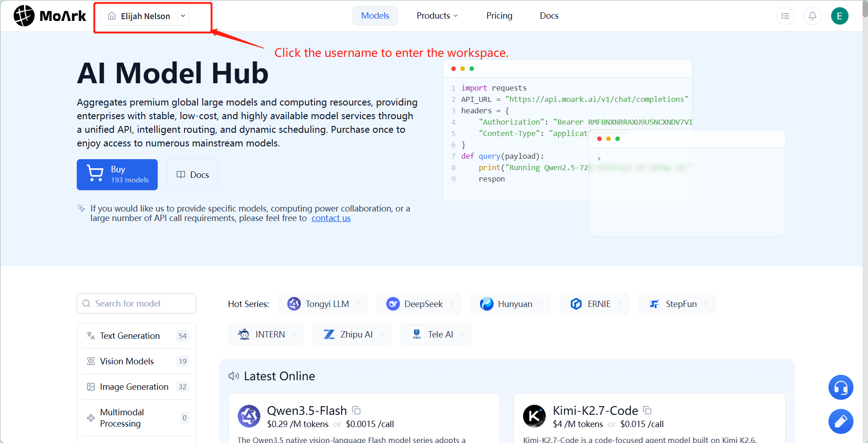
Task: Expand the INTERN series chevron
Action: pos(294,334)
